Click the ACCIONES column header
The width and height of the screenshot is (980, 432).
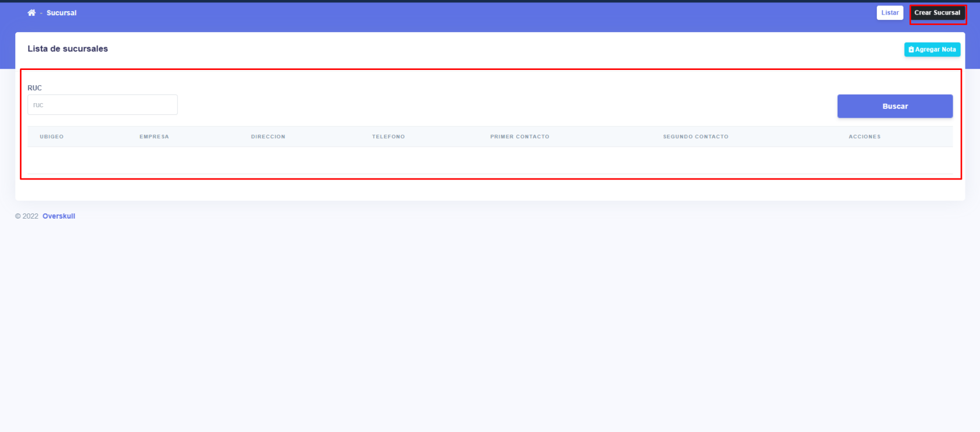pos(864,136)
